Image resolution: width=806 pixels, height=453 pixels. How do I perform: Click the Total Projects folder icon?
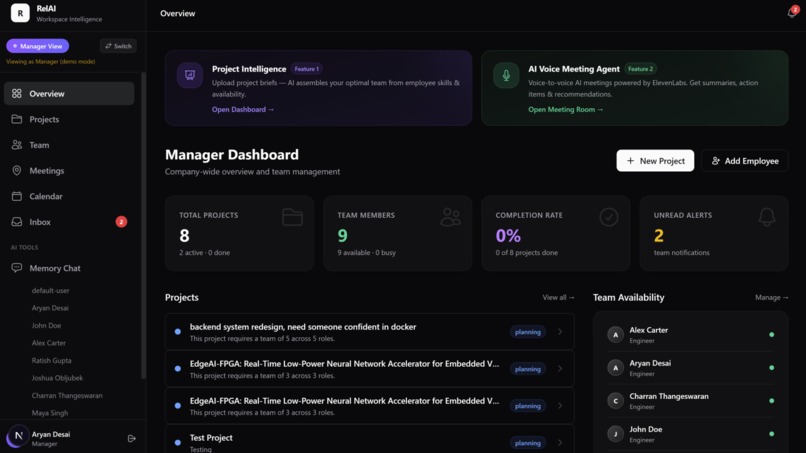coord(292,217)
